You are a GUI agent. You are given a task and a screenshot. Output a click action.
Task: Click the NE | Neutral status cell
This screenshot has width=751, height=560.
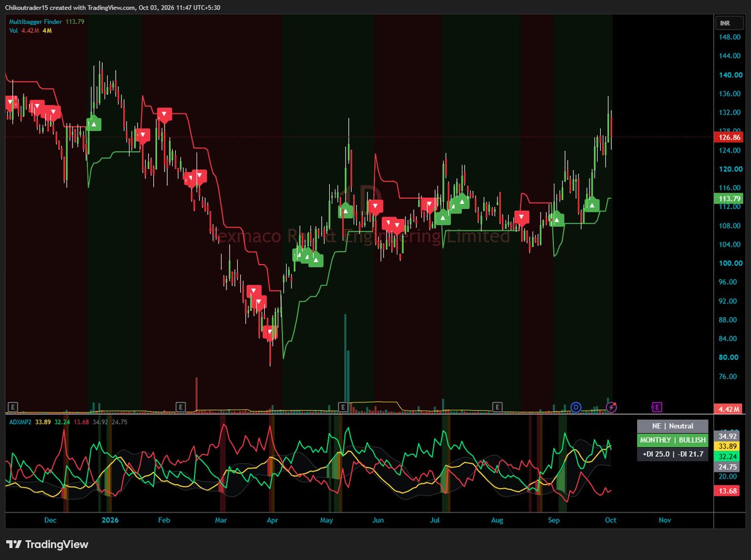tap(673, 426)
